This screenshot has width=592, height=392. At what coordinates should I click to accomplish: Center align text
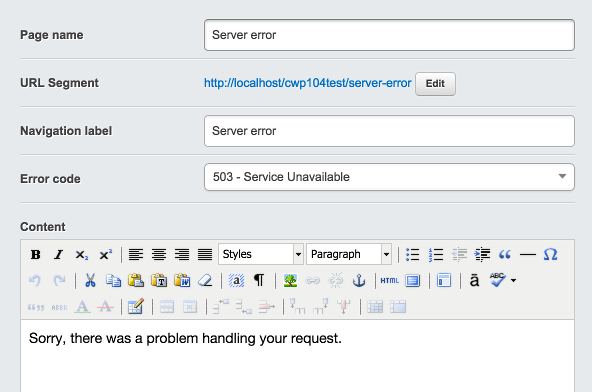pyautogui.click(x=159, y=255)
